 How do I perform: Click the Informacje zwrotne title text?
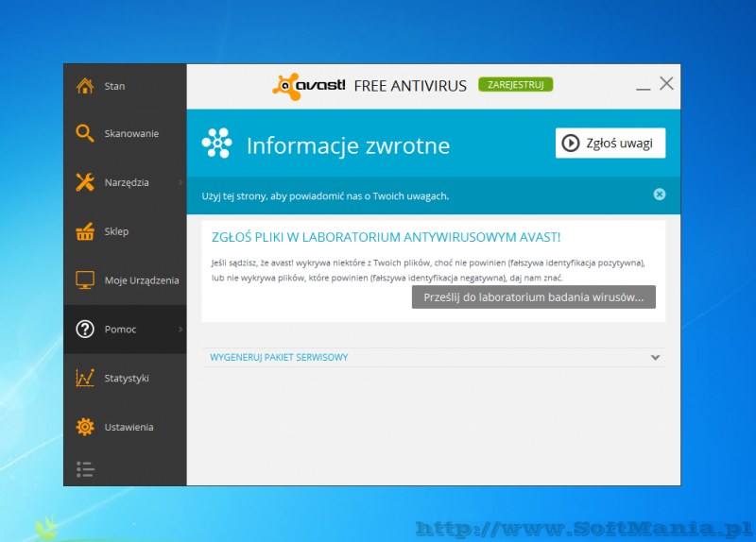pos(348,146)
